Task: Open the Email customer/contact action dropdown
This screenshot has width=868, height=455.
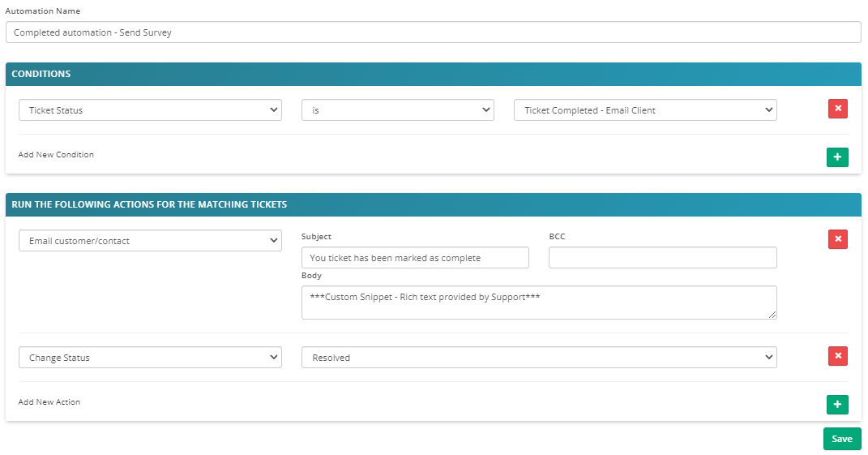Action: click(x=150, y=241)
